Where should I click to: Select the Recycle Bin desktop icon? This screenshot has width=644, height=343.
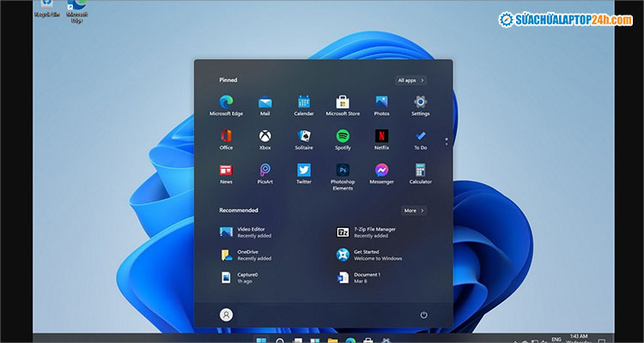pos(47,9)
